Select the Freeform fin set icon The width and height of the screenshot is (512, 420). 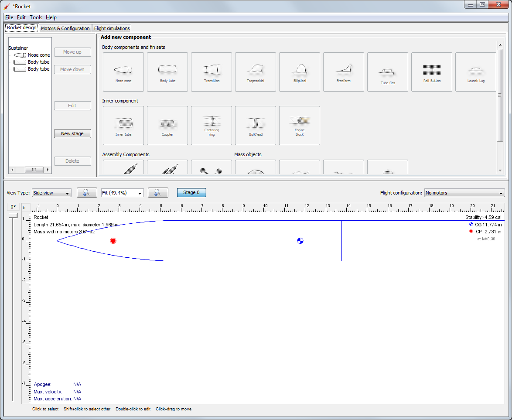pyautogui.click(x=343, y=72)
